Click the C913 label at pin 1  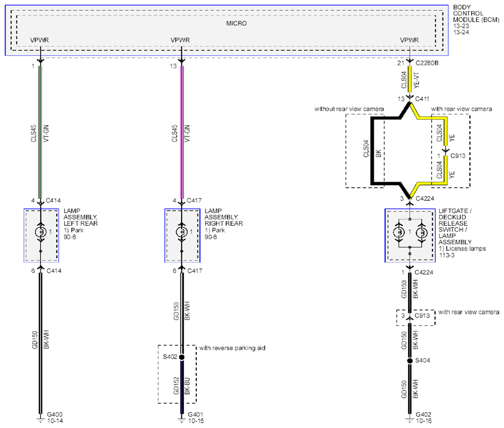pos(458,156)
